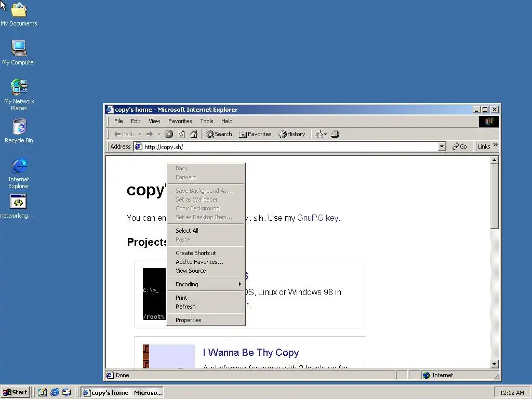Select My Network Places desktop icon
Screen dimensions: 532x399
19,95
